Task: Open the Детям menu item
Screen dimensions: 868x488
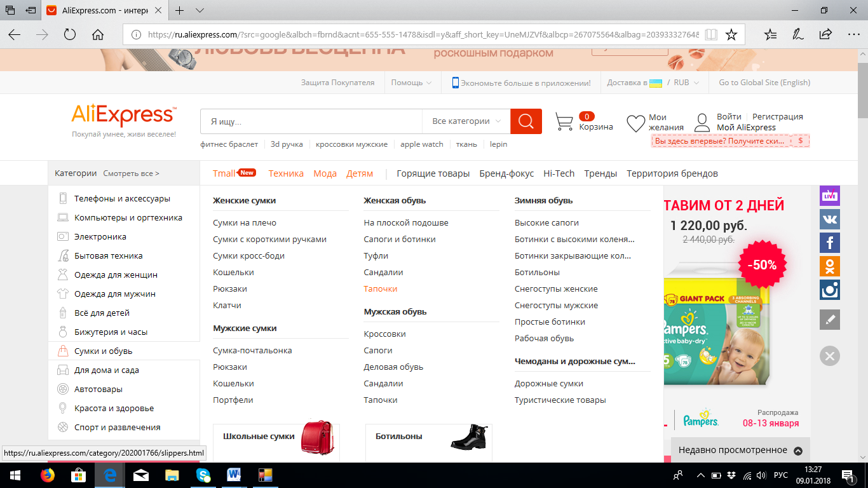Action: pyautogui.click(x=360, y=173)
